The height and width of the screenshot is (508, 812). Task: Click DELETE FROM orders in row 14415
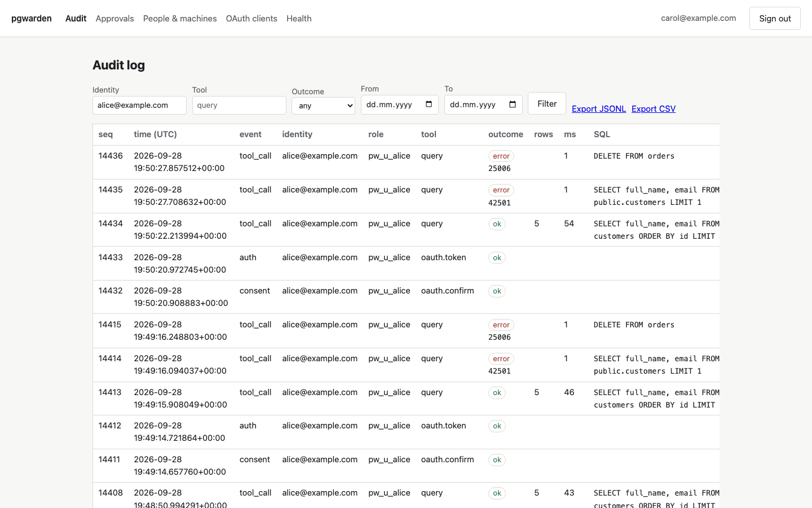[x=634, y=325]
